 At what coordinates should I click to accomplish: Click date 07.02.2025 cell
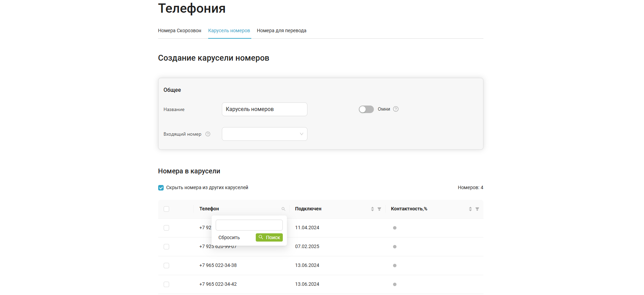(x=307, y=246)
